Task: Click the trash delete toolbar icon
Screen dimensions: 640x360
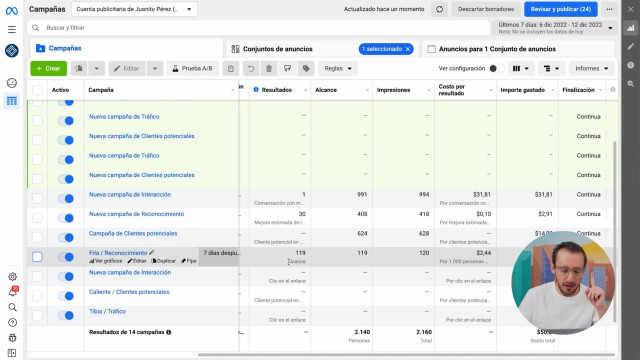Action: point(269,69)
